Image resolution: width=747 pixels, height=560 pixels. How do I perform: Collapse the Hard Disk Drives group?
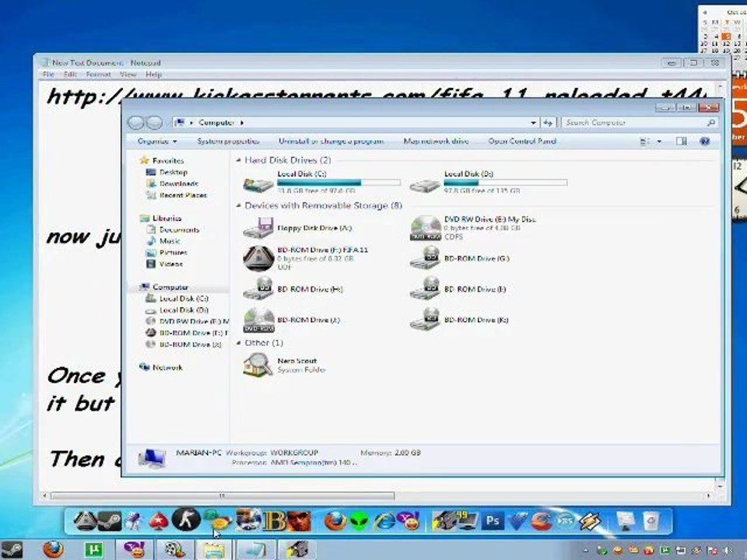(x=239, y=160)
